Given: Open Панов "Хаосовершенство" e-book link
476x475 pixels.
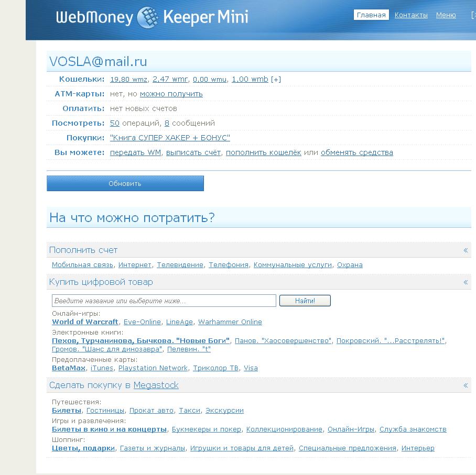Looking at the screenshot, I should pos(283,340).
